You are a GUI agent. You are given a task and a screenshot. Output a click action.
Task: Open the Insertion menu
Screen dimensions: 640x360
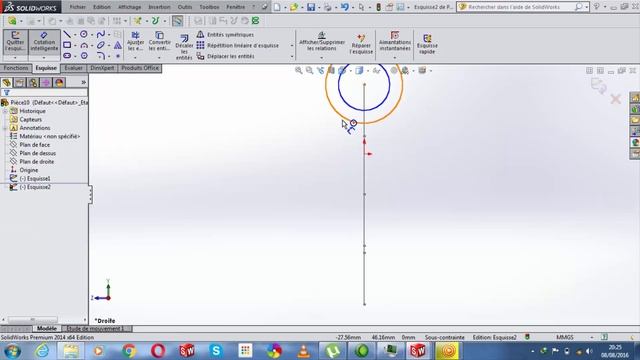click(159, 7)
